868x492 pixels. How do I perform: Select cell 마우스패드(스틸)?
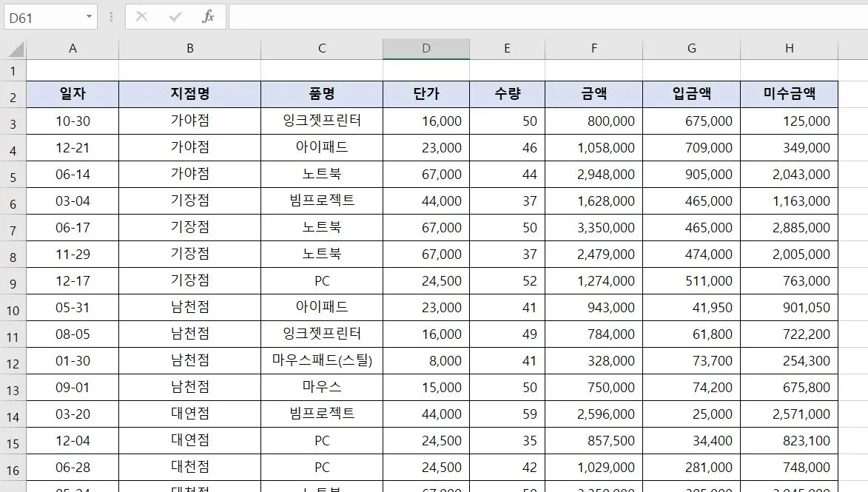pyautogui.click(x=322, y=361)
